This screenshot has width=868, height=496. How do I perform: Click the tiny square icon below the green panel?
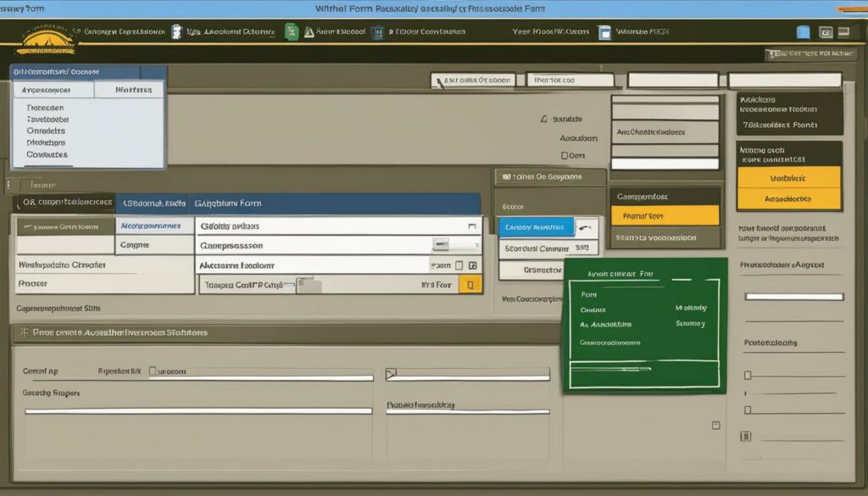click(715, 425)
